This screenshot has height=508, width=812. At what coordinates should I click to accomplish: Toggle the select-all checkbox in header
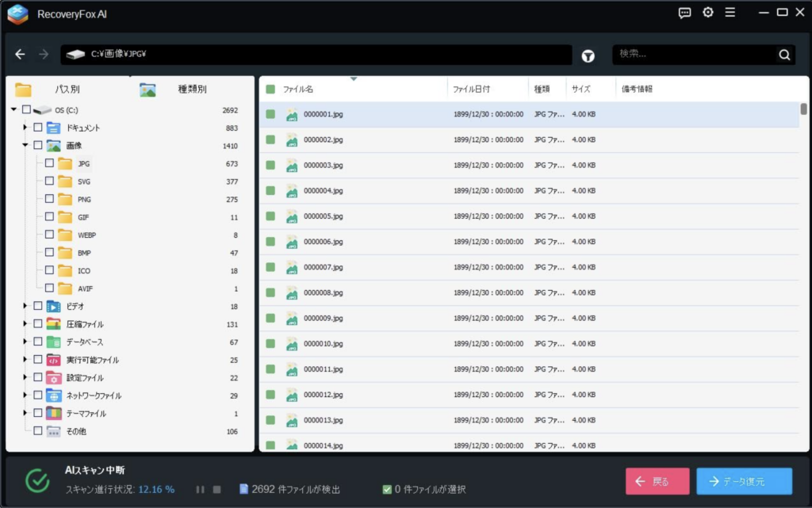coord(270,90)
